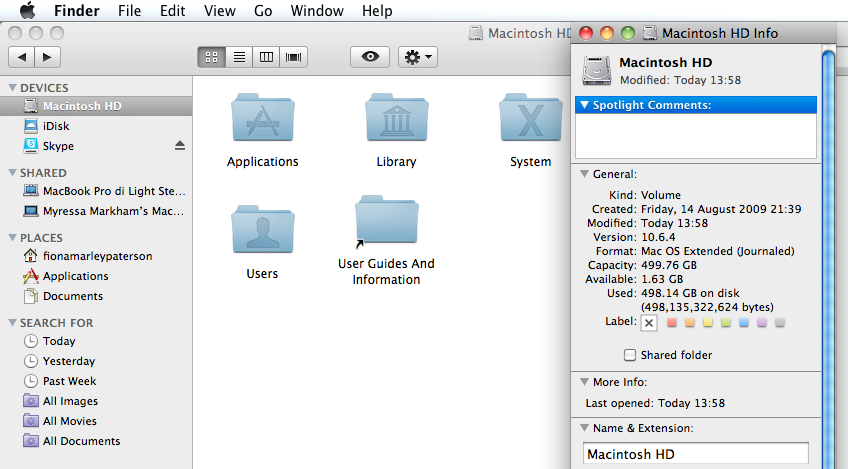Image resolution: width=848 pixels, height=469 pixels.
Task: Select iDisk in the sidebar
Action: tap(56, 126)
